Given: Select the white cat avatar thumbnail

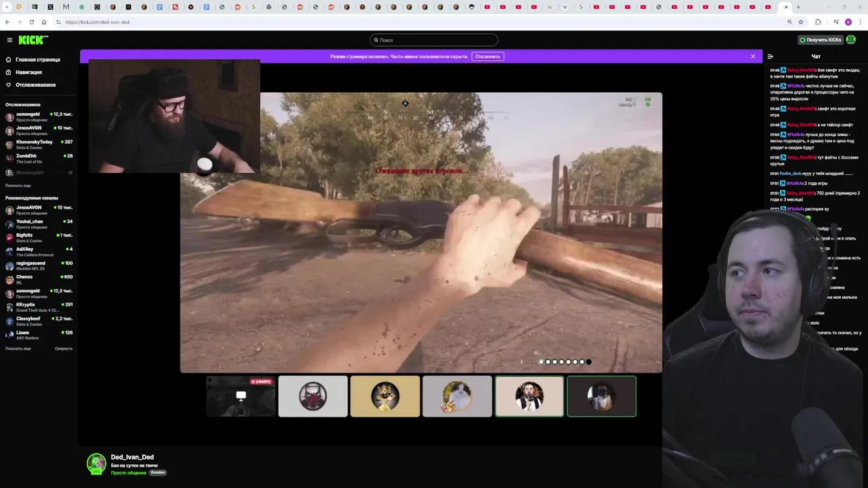Looking at the screenshot, I should [457, 396].
